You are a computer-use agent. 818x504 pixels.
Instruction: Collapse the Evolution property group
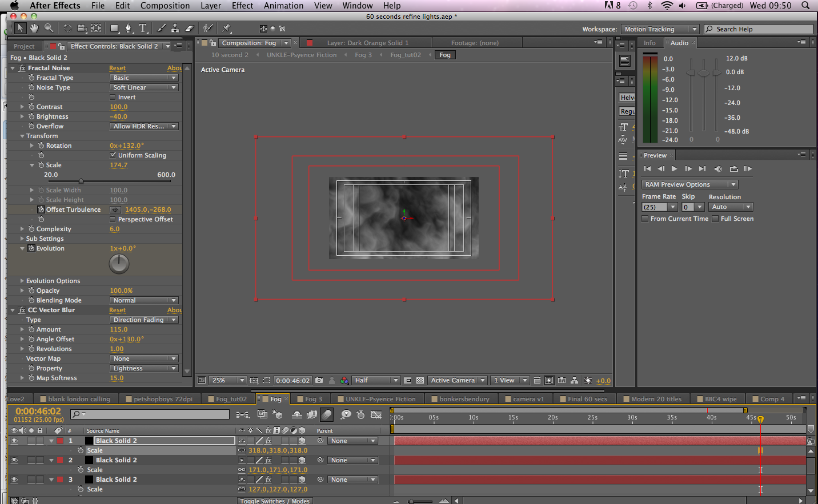pyautogui.click(x=22, y=248)
